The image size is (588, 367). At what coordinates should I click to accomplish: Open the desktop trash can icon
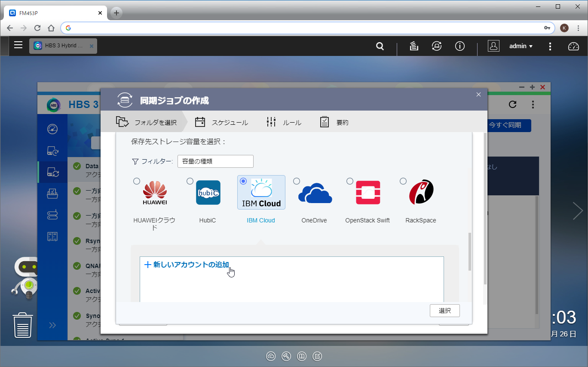coord(23,325)
